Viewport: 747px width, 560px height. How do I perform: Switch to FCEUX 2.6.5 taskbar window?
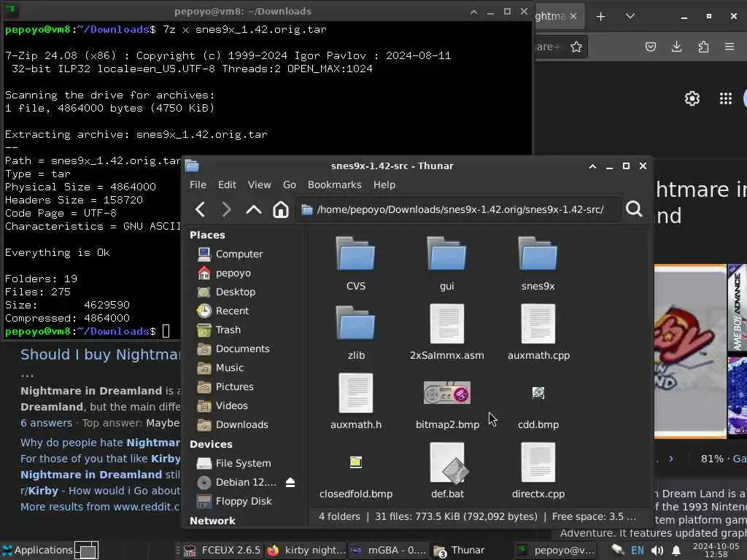click(x=222, y=551)
